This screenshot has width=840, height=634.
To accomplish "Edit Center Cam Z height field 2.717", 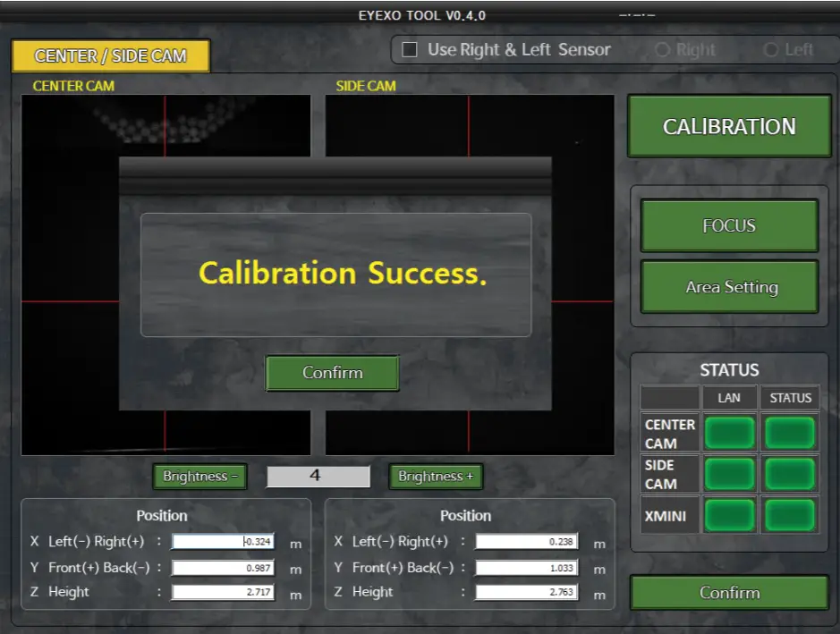I will [223, 592].
